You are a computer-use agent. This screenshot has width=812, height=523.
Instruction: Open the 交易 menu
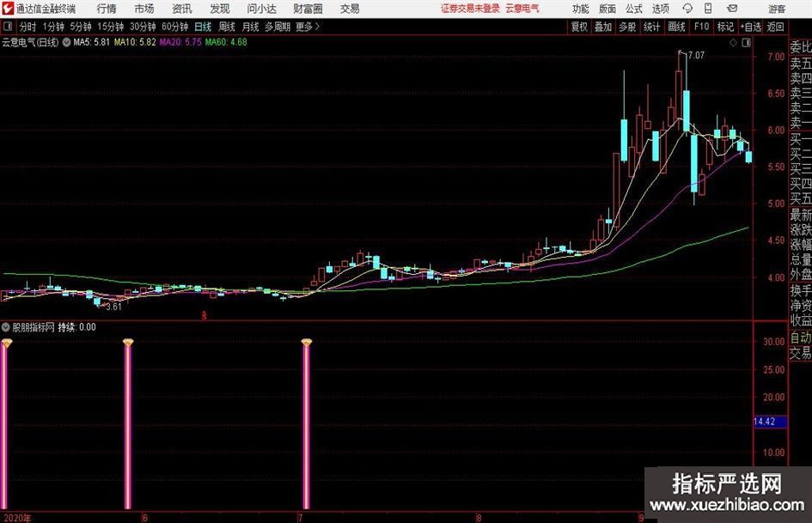pos(350,9)
